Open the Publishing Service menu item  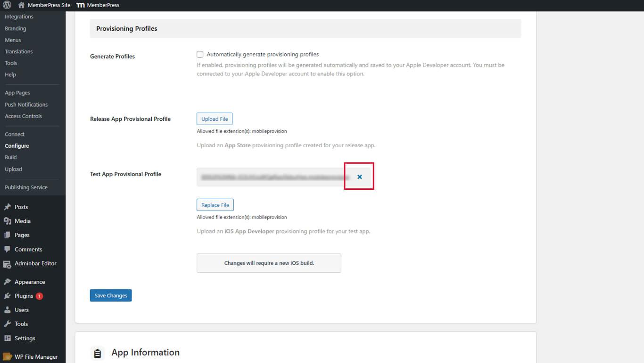pos(26,187)
